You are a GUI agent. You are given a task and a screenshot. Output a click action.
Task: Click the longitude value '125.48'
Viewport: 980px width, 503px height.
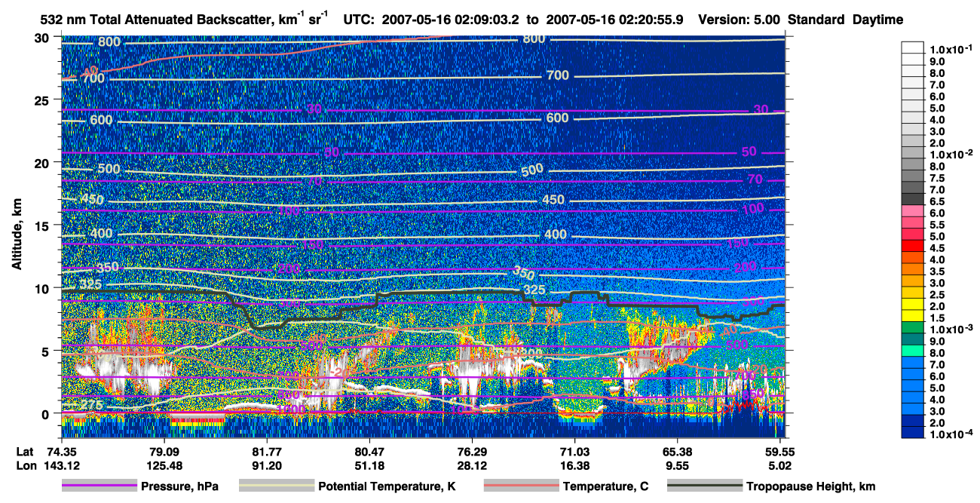click(164, 465)
